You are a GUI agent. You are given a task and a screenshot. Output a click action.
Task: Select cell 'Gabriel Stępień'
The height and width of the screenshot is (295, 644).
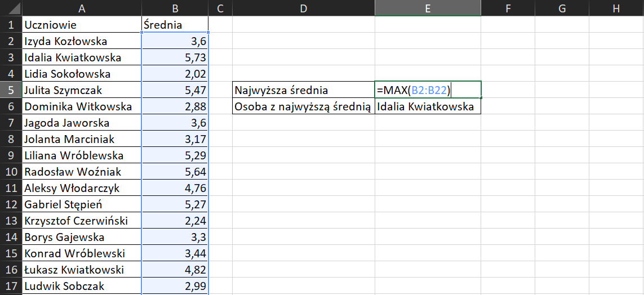click(x=82, y=204)
